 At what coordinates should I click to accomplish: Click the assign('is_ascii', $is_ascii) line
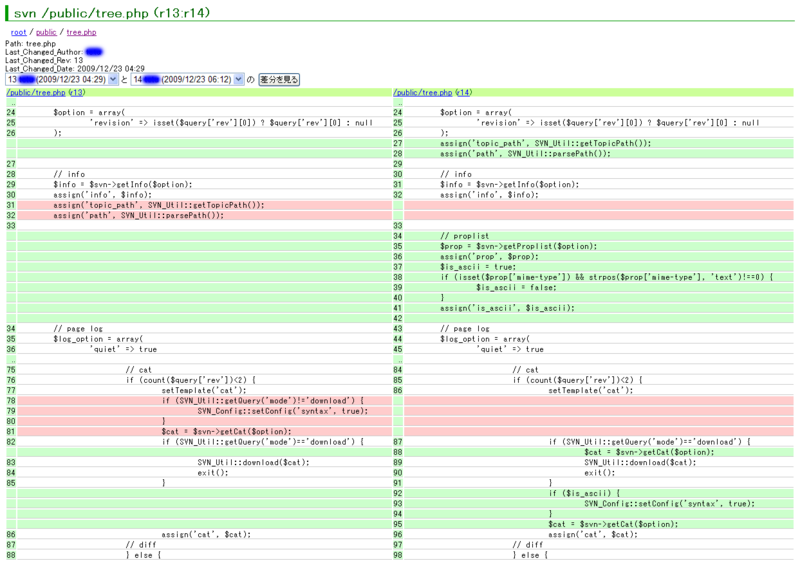[507, 308]
